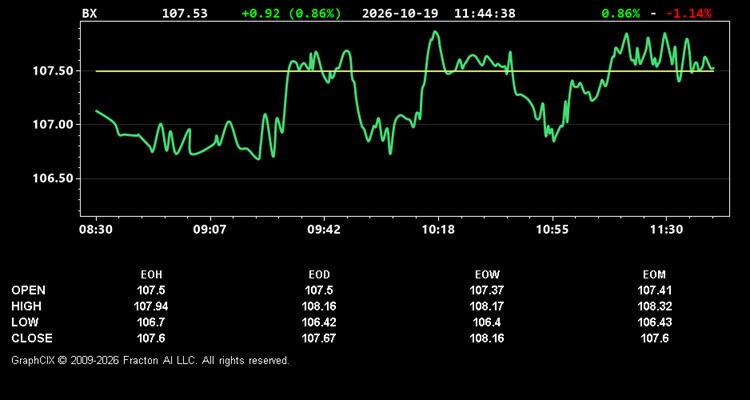Click the green 0.86% range value

click(620, 13)
